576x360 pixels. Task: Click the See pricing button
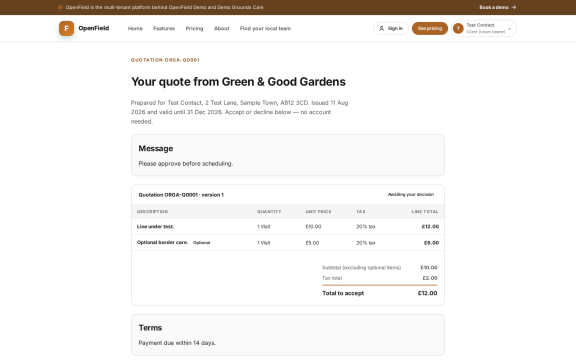[x=430, y=28]
